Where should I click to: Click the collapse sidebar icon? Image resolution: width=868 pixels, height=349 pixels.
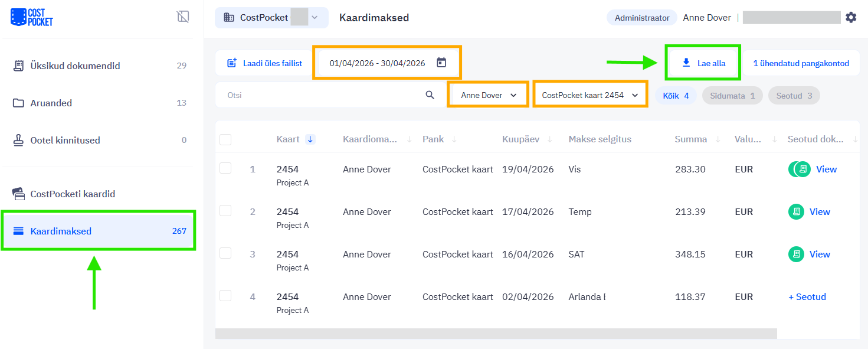click(x=183, y=17)
